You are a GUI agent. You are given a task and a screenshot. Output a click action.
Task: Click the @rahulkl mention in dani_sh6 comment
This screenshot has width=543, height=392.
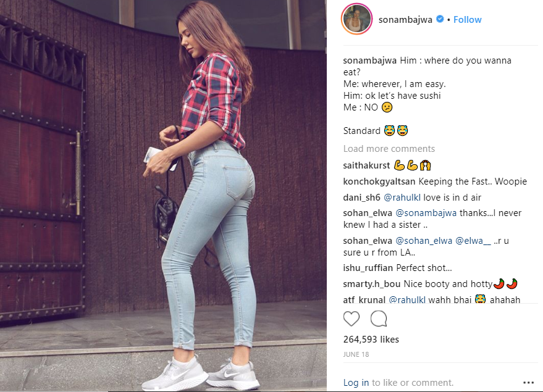click(402, 198)
